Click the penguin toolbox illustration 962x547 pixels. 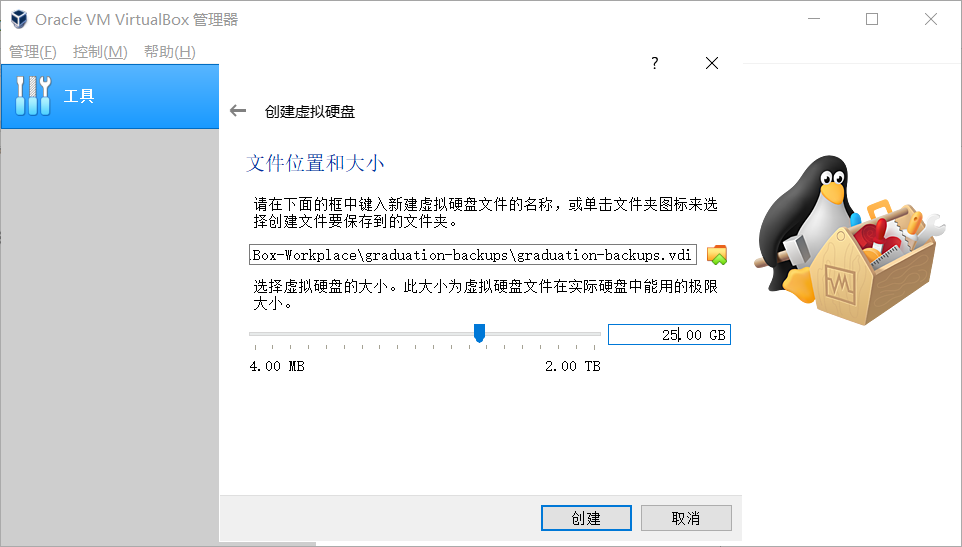pos(849,240)
